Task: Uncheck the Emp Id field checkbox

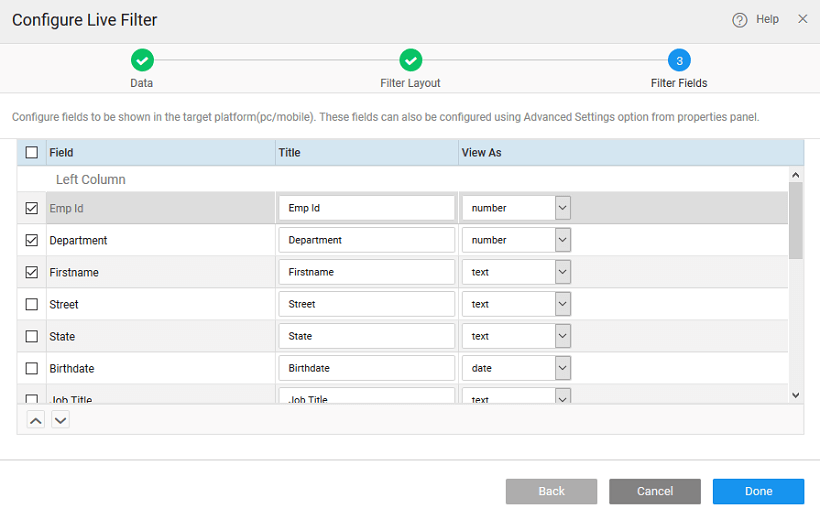Action: [x=32, y=209]
